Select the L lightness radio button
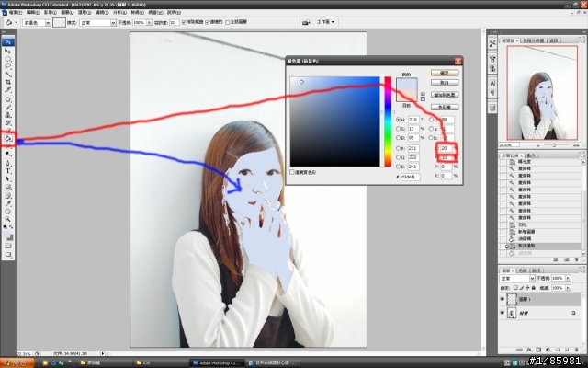 coord(431,120)
